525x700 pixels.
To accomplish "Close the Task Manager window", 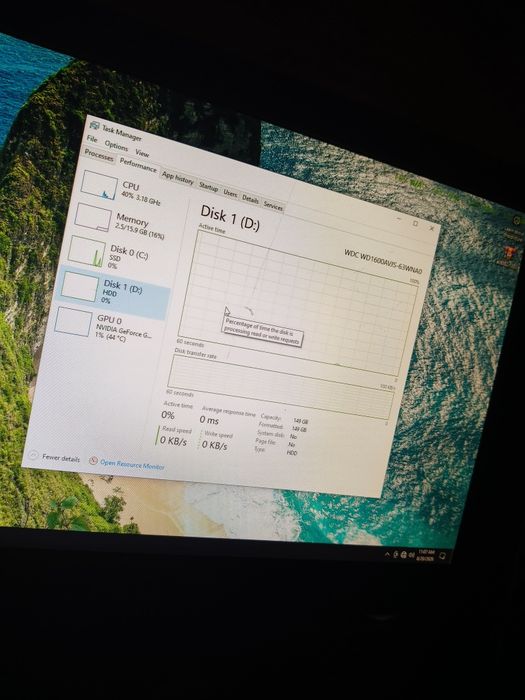I will [432, 228].
